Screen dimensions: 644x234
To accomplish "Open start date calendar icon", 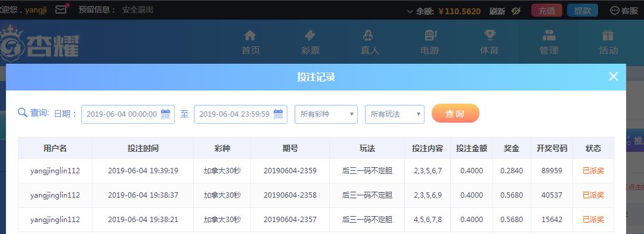I will [166, 114].
